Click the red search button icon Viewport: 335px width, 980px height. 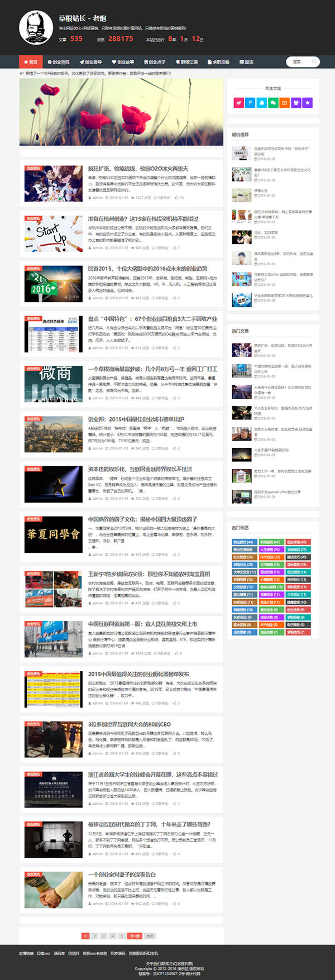tap(314, 62)
